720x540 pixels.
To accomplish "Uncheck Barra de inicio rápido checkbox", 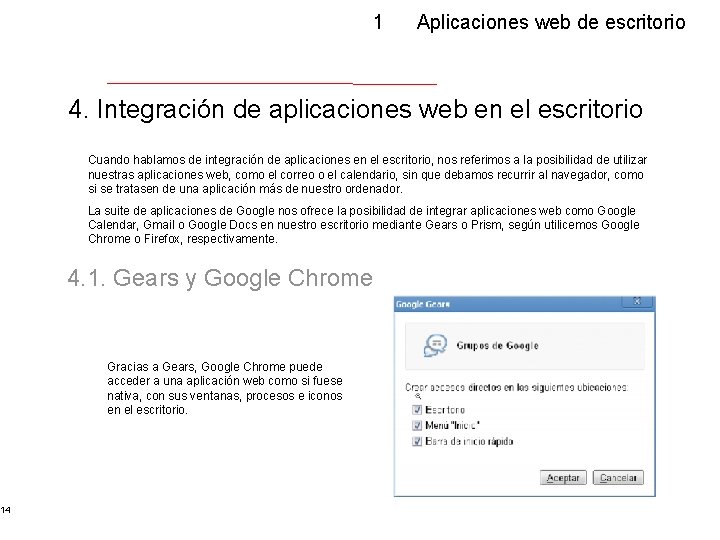I will click(x=417, y=441).
